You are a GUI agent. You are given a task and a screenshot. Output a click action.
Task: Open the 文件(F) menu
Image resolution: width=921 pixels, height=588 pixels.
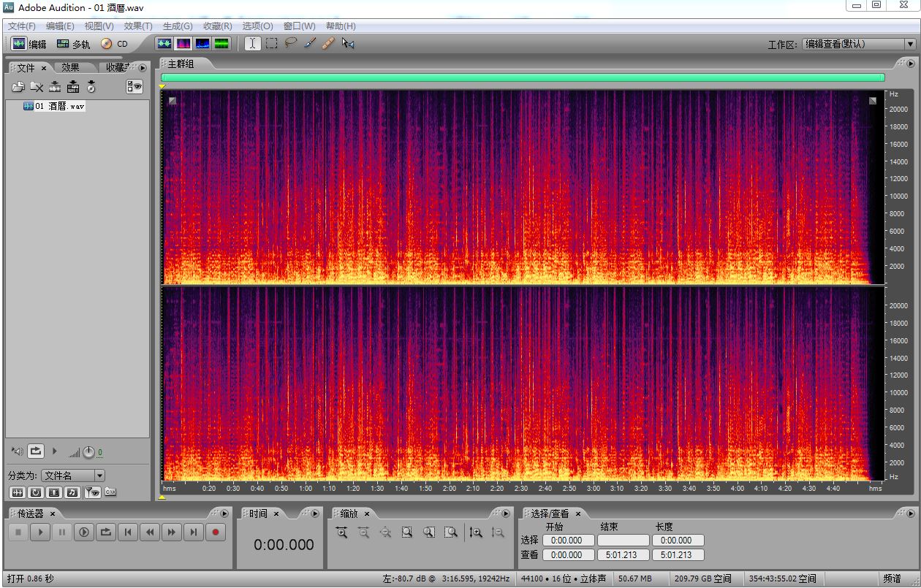click(x=22, y=26)
